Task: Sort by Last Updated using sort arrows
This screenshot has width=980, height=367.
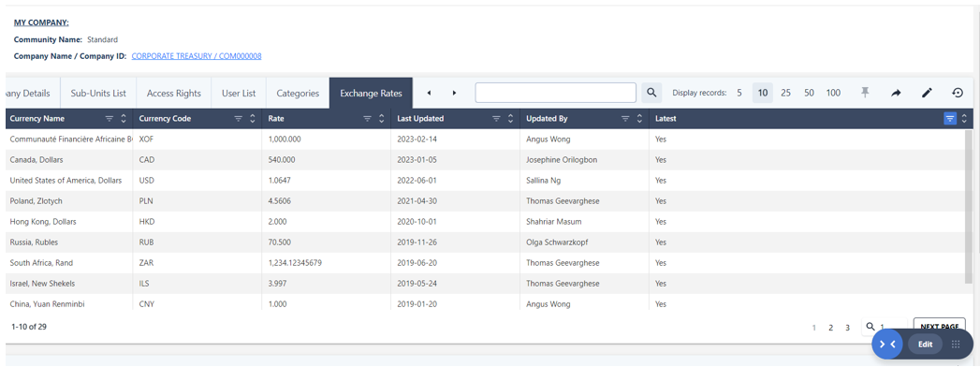Action: pyautogui.click(x=511, y=118)
